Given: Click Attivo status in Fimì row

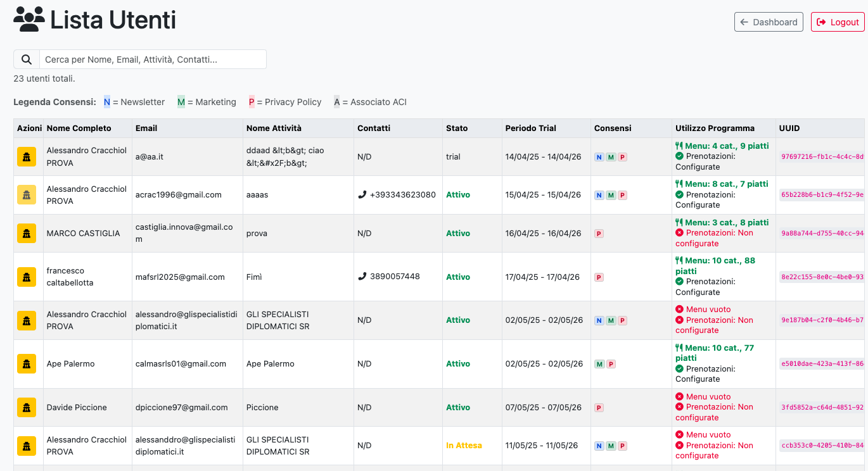Looking at the screenshot, I should click(x=458, y=277).
